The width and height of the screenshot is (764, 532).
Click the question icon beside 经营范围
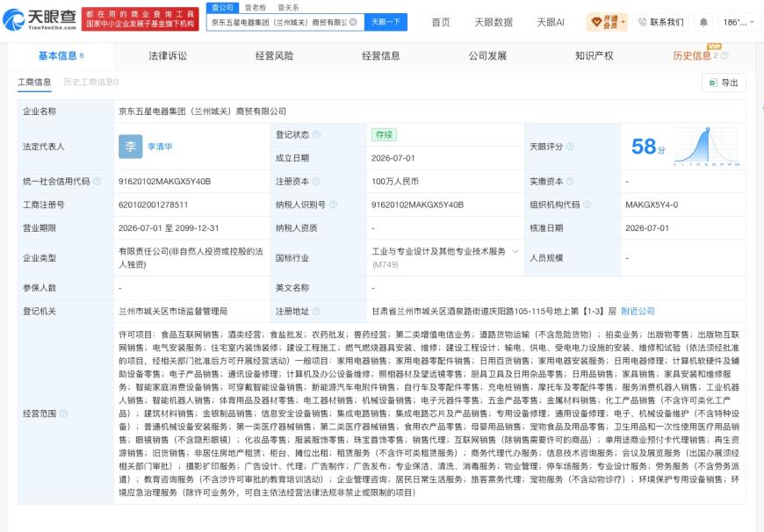point(63,413)
